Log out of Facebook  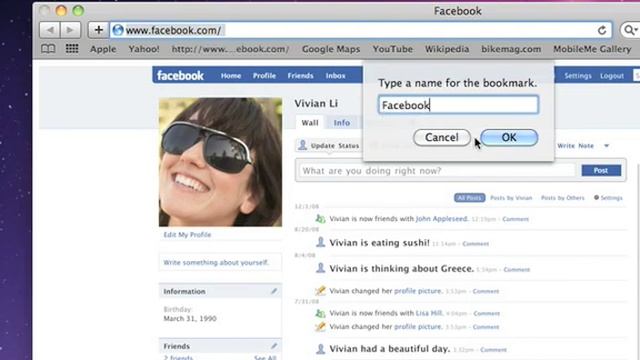pyautogui.click(x=612, y=76)
